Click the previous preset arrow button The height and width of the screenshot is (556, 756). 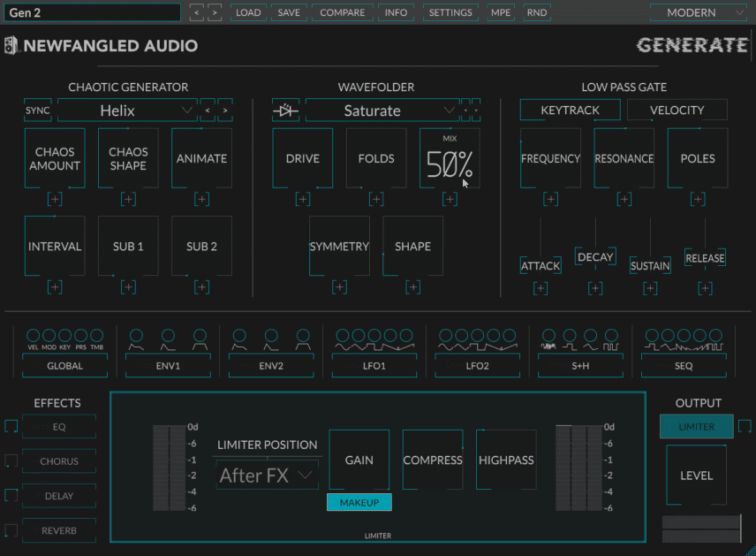(196, 12)
